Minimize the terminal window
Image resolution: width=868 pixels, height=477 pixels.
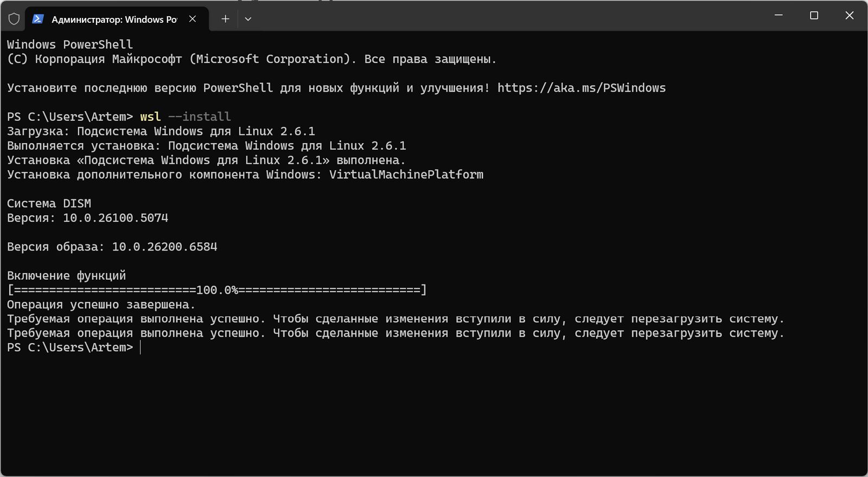[778, 16]
